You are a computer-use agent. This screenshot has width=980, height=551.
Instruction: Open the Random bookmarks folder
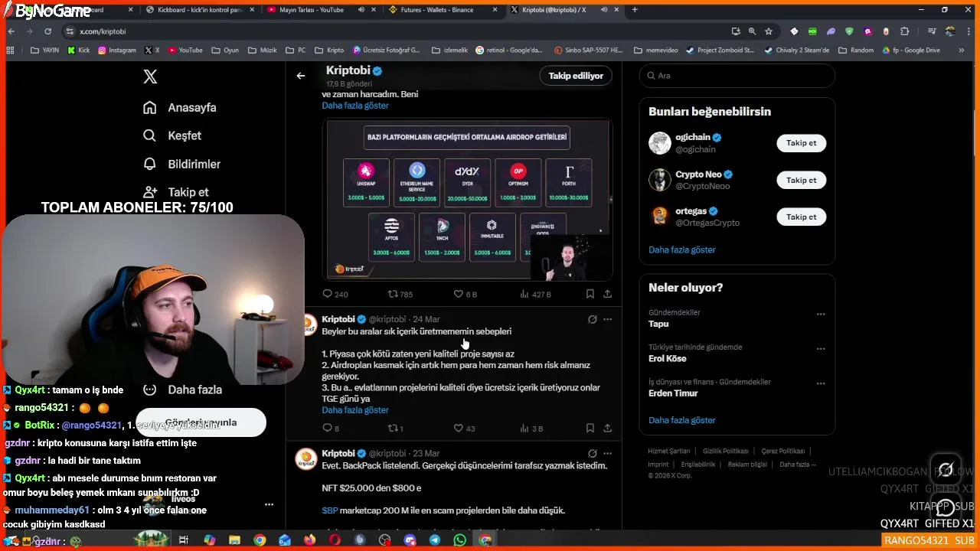855,50
